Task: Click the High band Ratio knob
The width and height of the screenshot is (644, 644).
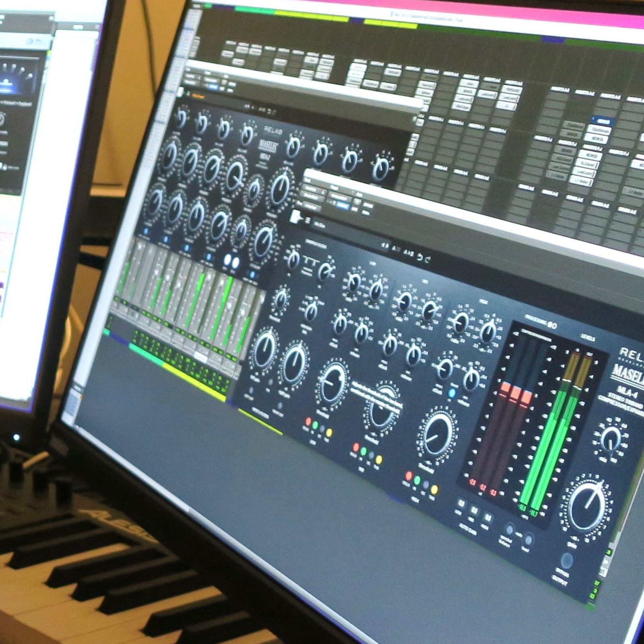Action: [461, 323]
